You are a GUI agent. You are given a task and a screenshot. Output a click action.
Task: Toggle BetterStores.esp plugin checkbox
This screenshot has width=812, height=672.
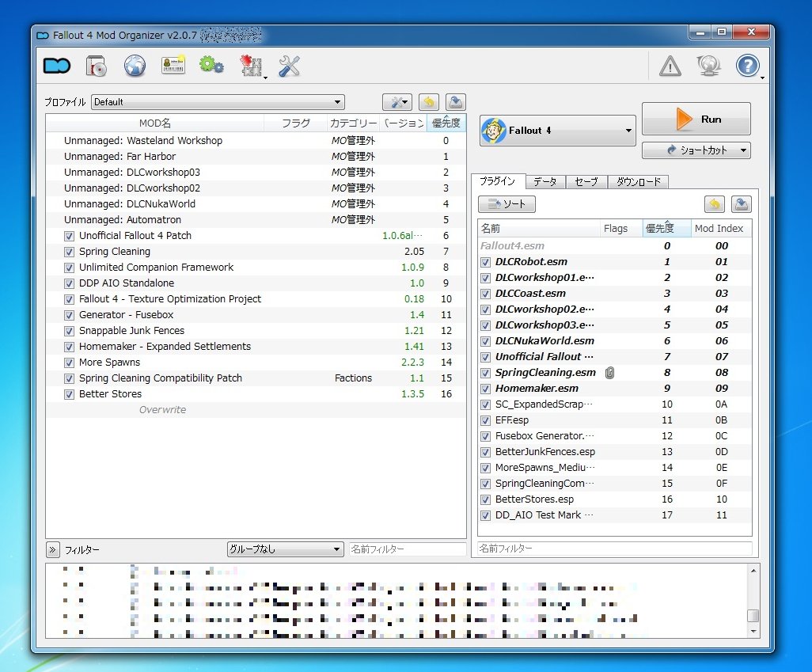[x=485, y=499]
